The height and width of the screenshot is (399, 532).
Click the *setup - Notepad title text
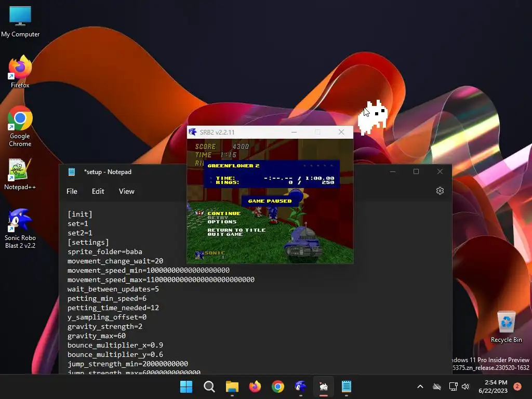coord(108,172)
